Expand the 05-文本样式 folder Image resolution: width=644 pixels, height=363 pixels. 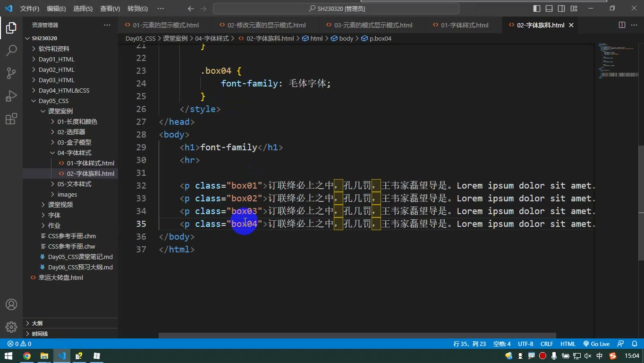(x=70, y=184)
